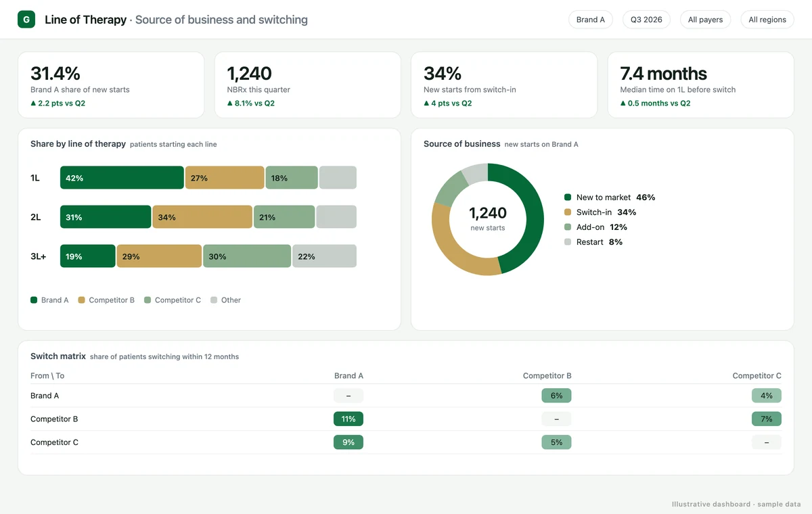Click the green G app logo

26,20
